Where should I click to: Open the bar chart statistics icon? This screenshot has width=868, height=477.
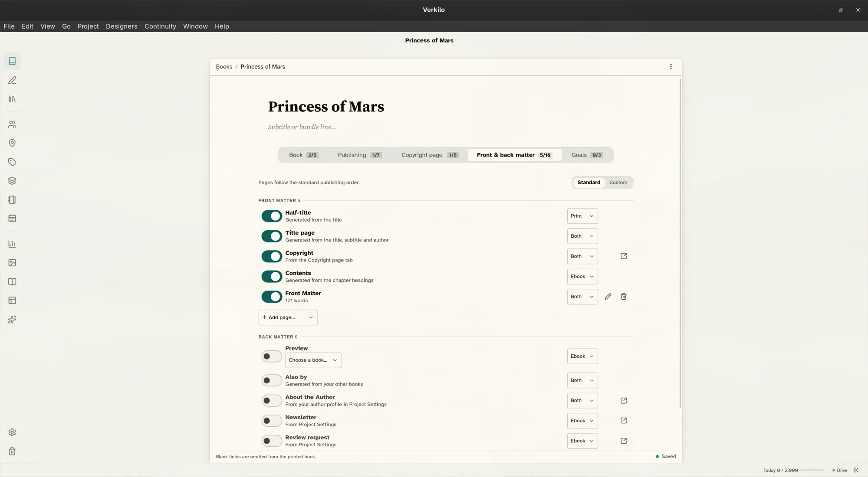[12, 244]
